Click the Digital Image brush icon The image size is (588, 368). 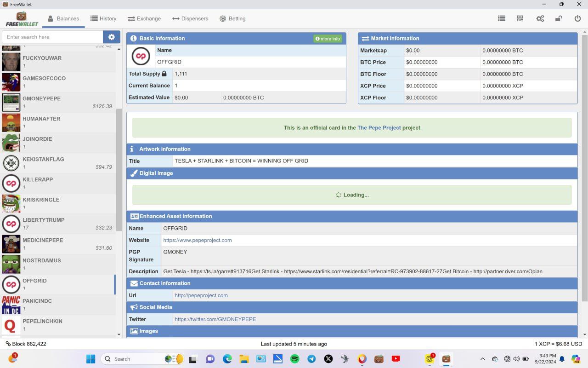point(134,173)
